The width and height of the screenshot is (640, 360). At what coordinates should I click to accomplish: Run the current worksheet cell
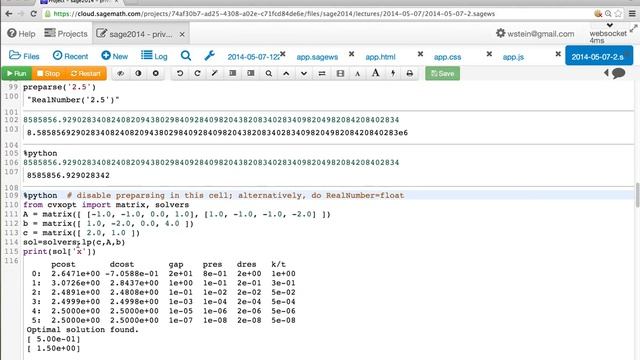(x=17, y=73)
